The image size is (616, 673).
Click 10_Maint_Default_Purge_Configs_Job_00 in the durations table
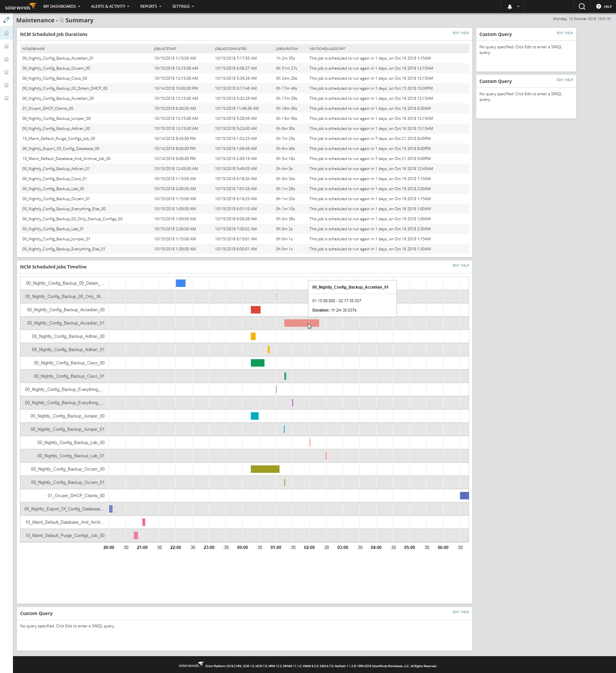click(59, 139)
